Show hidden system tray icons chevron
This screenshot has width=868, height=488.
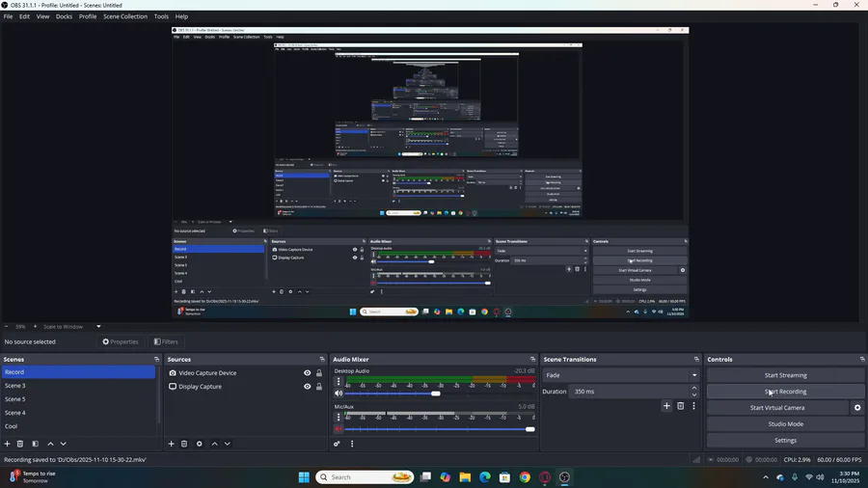(x=766, y=477)
